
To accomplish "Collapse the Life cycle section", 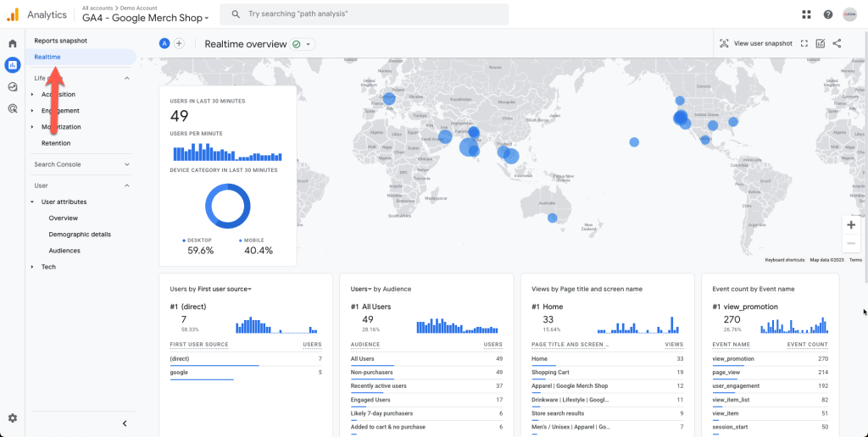I will pos(127,78).
